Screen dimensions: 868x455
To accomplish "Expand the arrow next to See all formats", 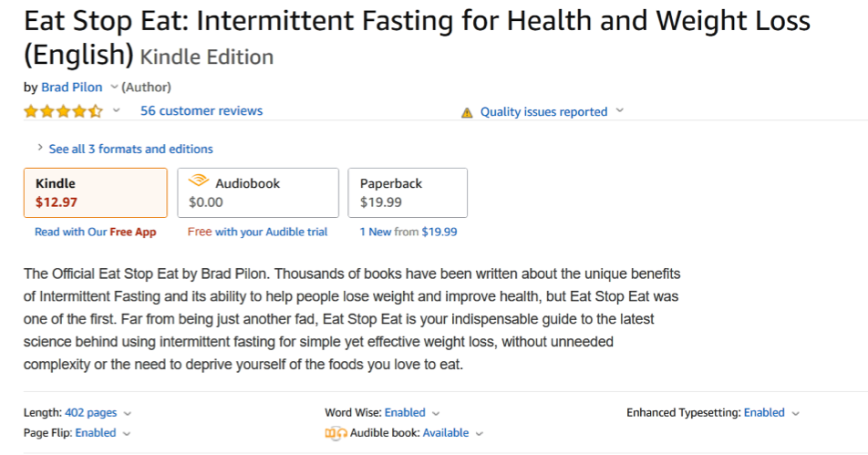I will point(40,148).
